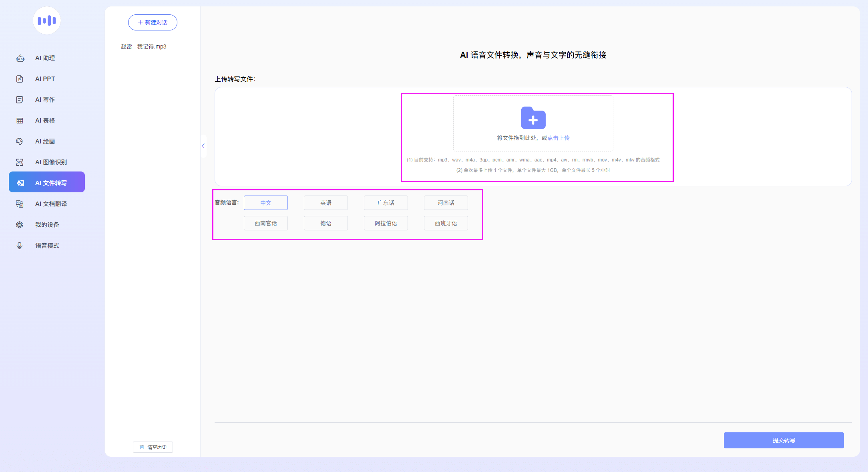Switch to AI 文件转写 menu item
This screenshot has height=472, width=868.
[47, 183]
